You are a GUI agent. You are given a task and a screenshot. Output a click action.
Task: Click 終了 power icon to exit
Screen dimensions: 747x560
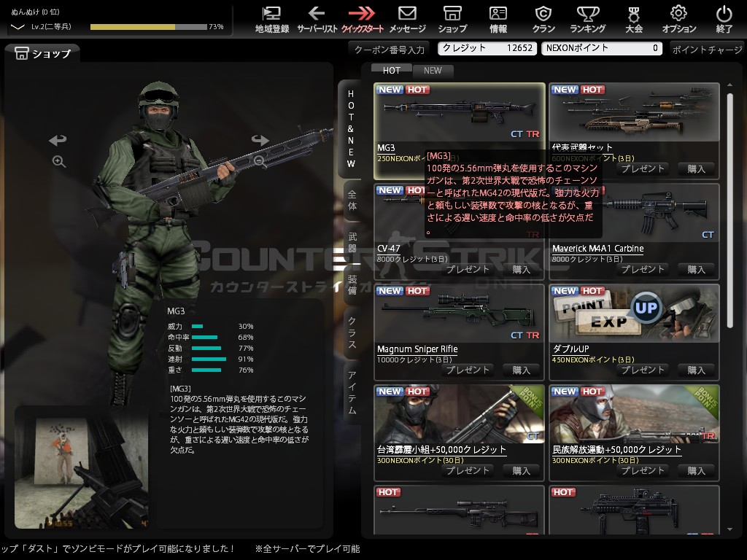click(x=724, y=19)
